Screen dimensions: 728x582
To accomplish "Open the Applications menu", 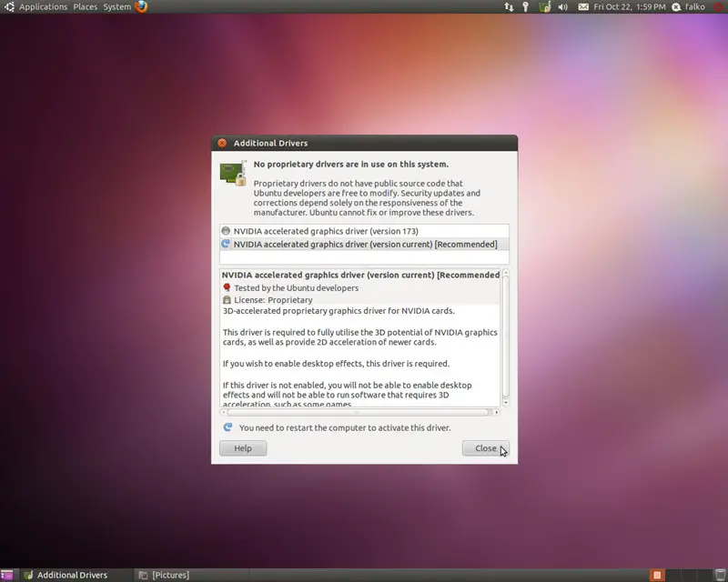I will pos(43,7).
